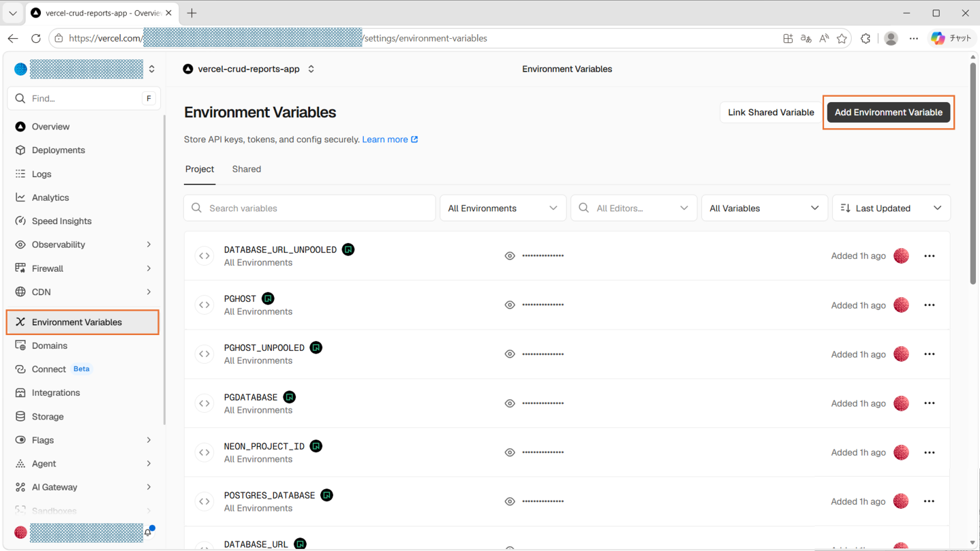Open the three-dot menu for POSTGRES_DATABASE
This screenshot has height=551, width=980.
(930, 501)
